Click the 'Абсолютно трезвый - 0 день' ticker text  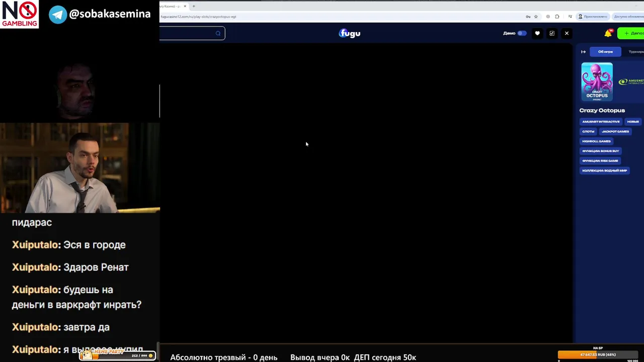click(x=224, y=357)
